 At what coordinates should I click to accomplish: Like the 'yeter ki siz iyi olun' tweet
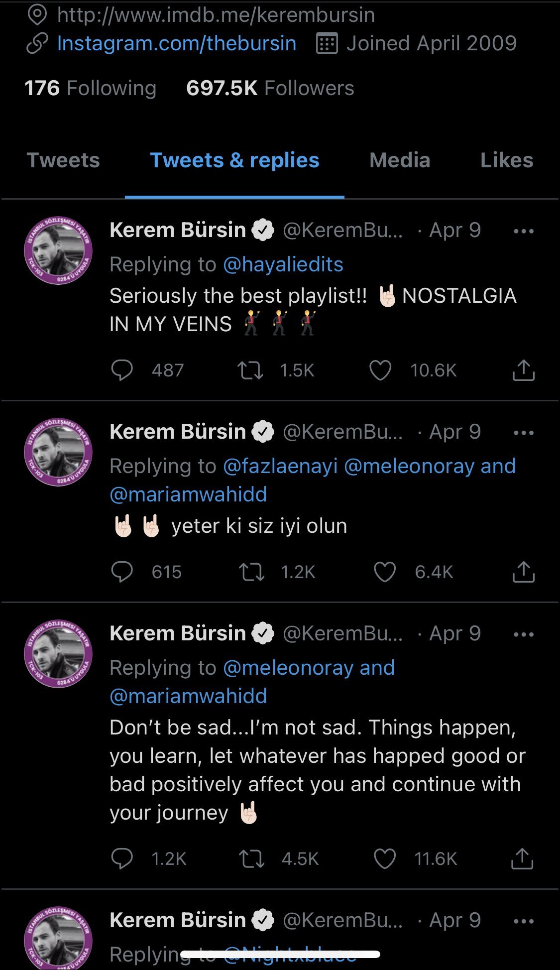point(385,572)
